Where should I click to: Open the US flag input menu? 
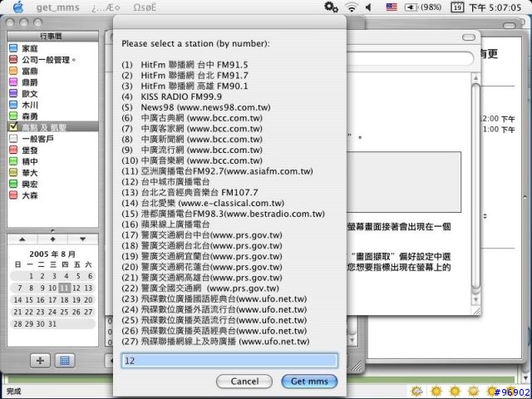[392, 7]
